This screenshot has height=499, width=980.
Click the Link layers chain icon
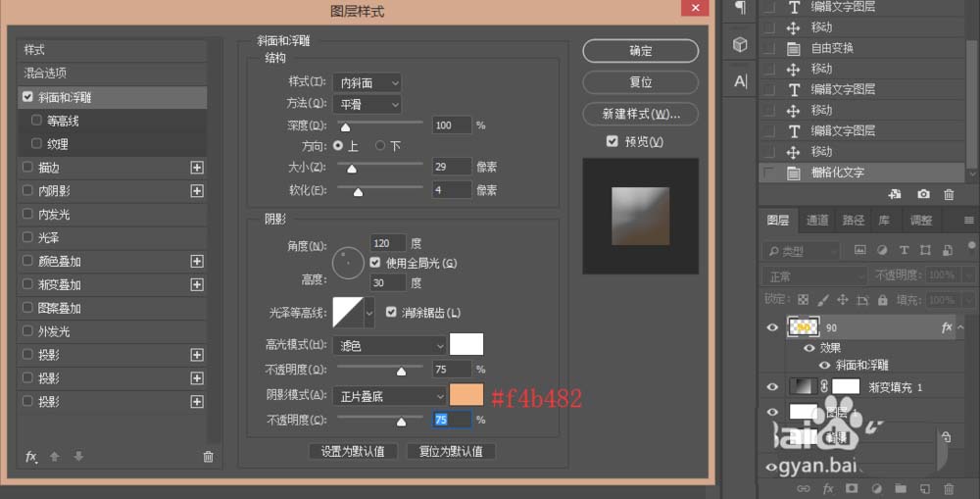[x=804, y=488]
